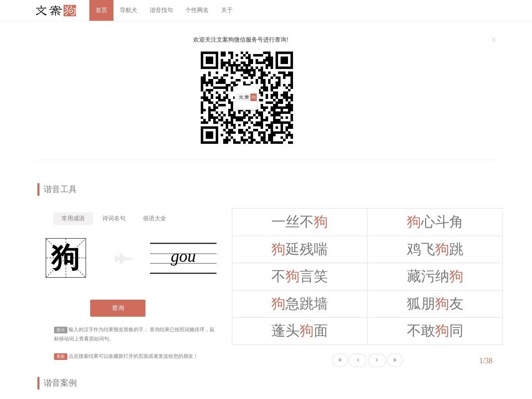The width and height of the screenshot is (532, 399).
Task: Switch to the 常用成语 tab
Action: 73,218
